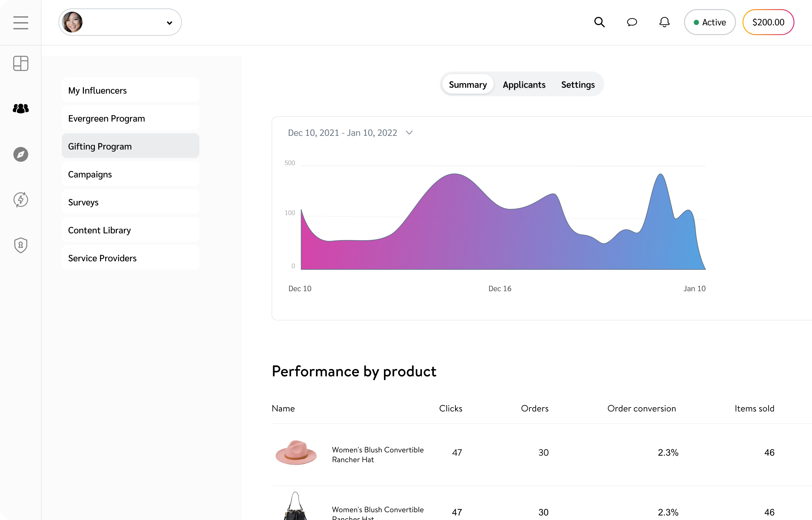This screenshot has height=520, width=812.
Task: Click the search magnifier icon
Action: (599, 22)
